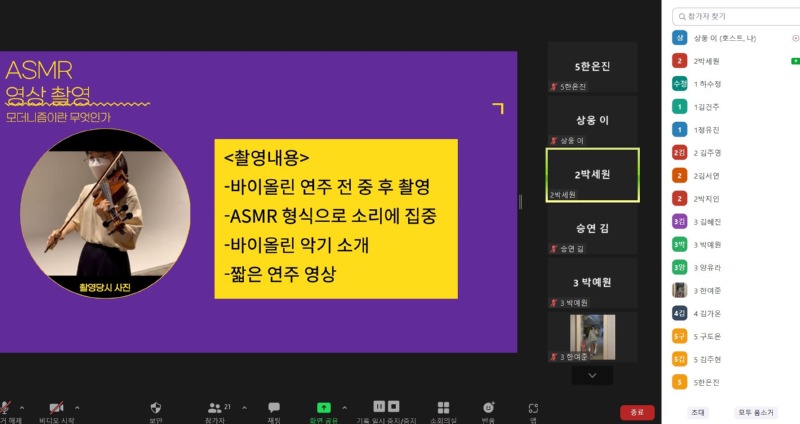Viewport: 800px width, 424px height.
Task: Toggle the Participants (참가자) panel icon
Action: [215, 408]
